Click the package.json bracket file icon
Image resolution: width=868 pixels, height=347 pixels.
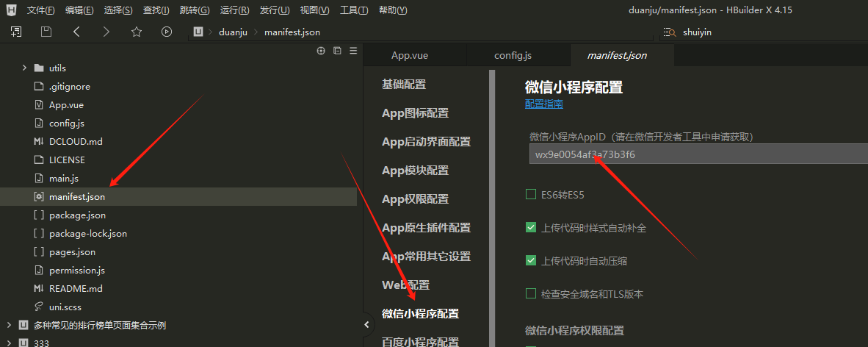(39, 215)
